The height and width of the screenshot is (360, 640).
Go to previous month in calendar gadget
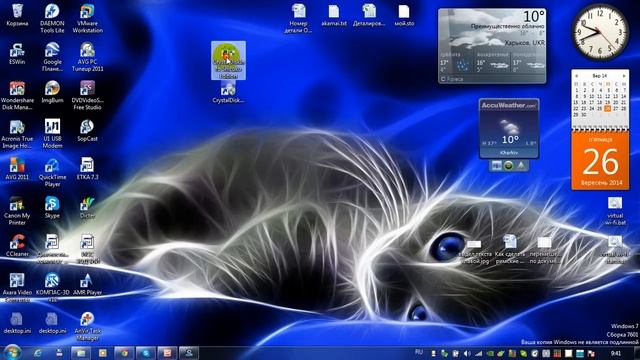(576, 76)
